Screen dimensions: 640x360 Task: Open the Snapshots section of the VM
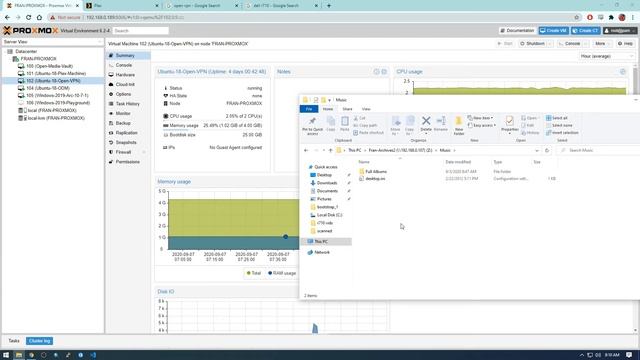tap(126, 142)
